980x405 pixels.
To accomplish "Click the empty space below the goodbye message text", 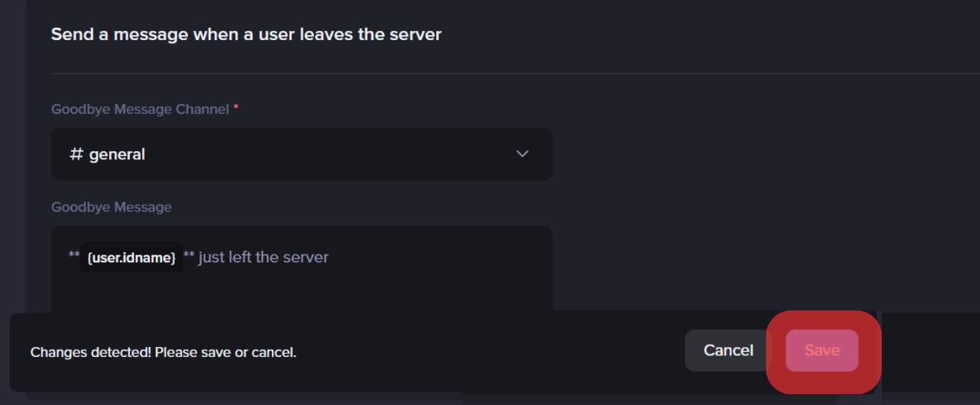I will point(302,292).
